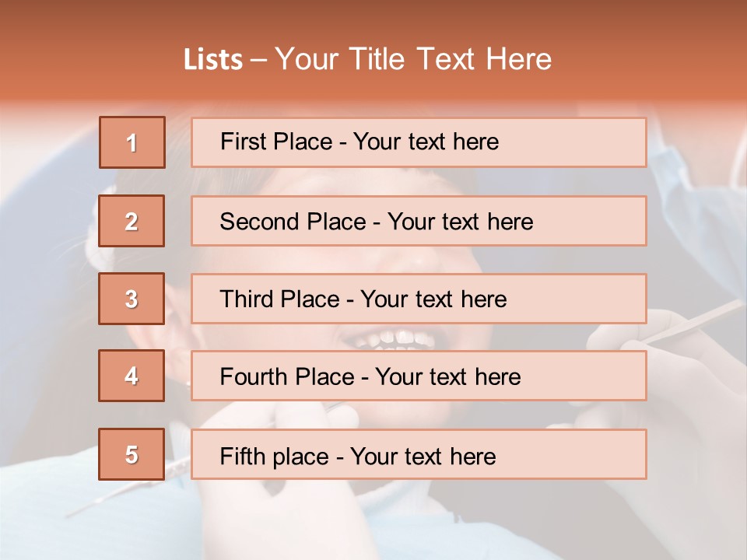
Task: Select the First Place text bar
Action: pos(419,142)
